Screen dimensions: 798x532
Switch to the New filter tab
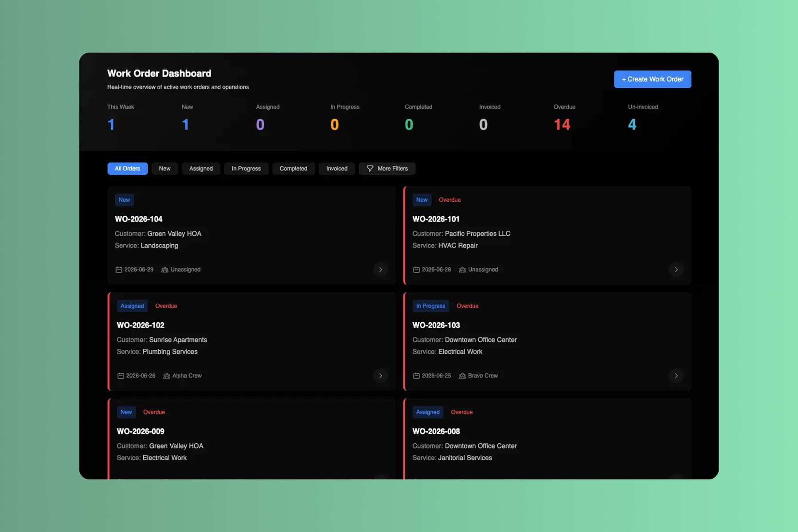pyautogui.click(x=164, y=168)
